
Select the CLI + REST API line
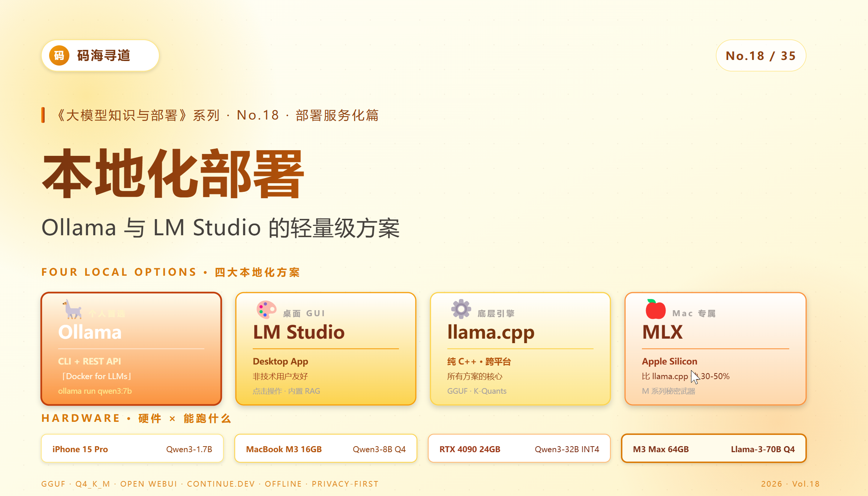[x=90, y=361]
